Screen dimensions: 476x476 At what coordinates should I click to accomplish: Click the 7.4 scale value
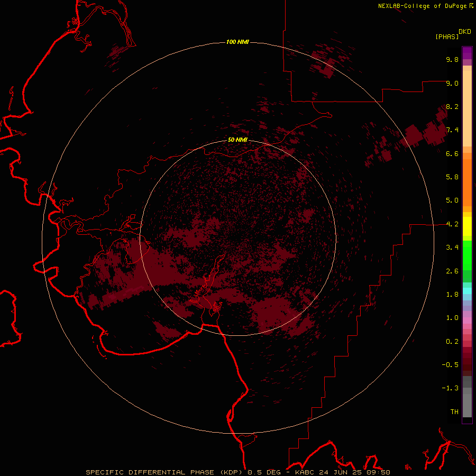(x=452, y=130)
